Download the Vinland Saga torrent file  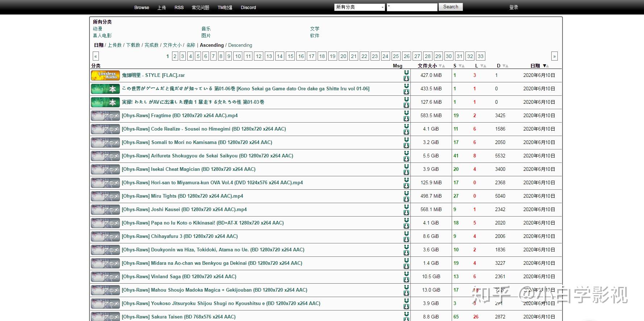point(406,280)
